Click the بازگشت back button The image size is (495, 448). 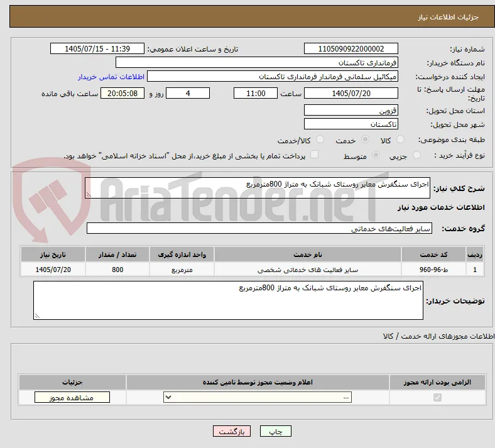(232, 431)
